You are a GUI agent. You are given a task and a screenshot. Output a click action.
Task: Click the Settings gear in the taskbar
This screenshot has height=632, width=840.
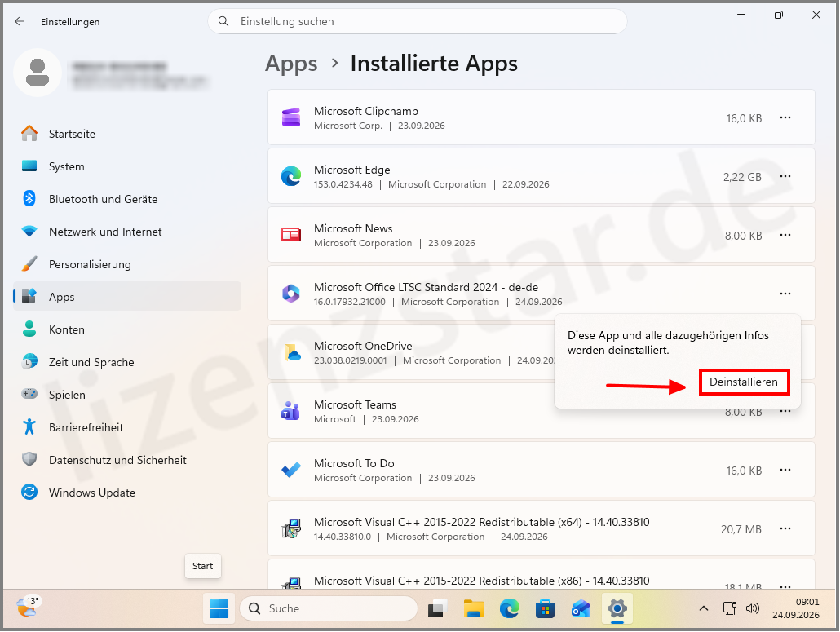click(x=617, y=608)
